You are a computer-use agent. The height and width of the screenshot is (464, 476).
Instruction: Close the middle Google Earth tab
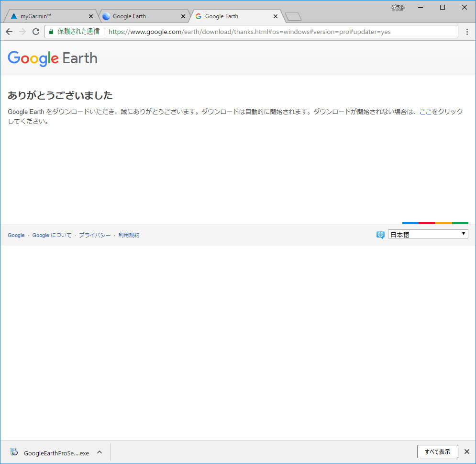[183, 16]
